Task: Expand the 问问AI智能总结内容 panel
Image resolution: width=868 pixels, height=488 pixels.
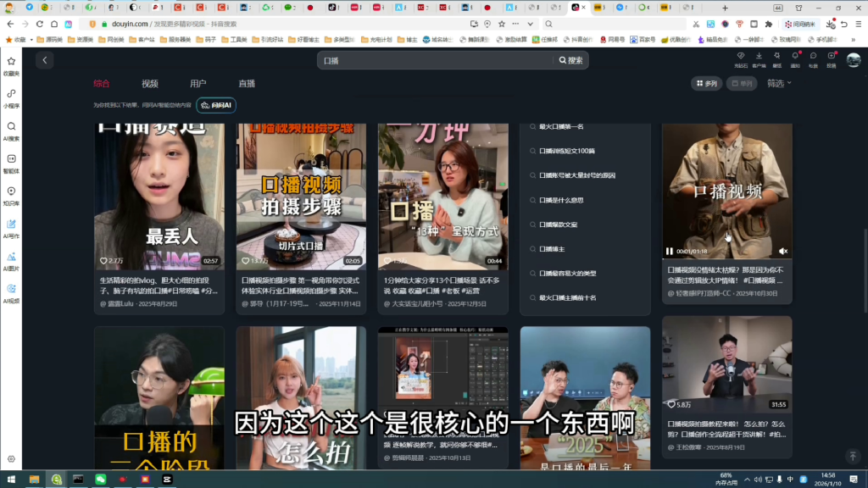Action: tap(216, 105)
